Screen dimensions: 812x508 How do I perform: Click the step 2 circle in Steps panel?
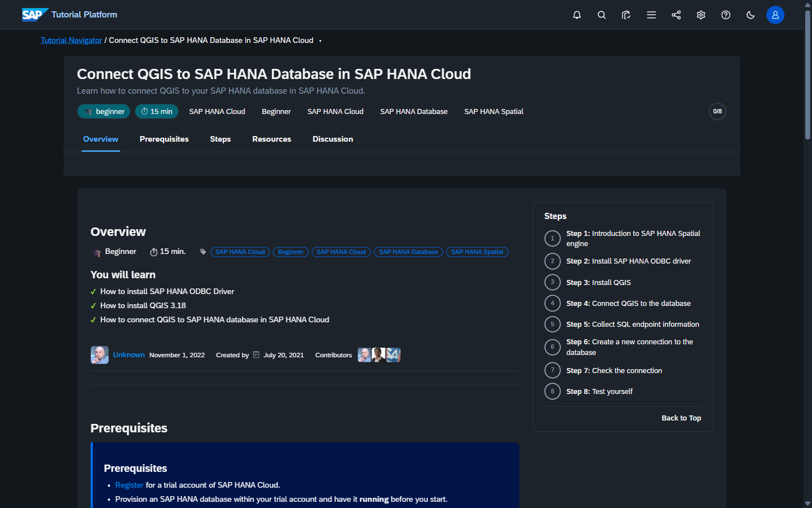(553, 261)
